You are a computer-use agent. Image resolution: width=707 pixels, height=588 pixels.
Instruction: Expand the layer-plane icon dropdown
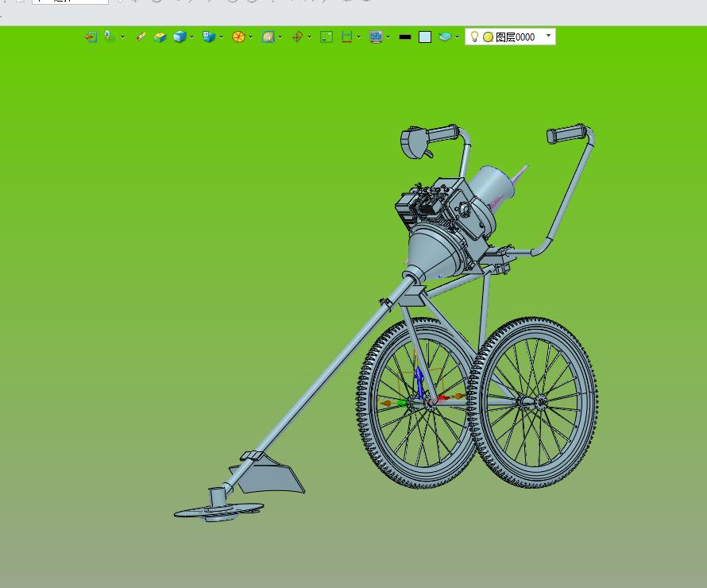(457, 37)
